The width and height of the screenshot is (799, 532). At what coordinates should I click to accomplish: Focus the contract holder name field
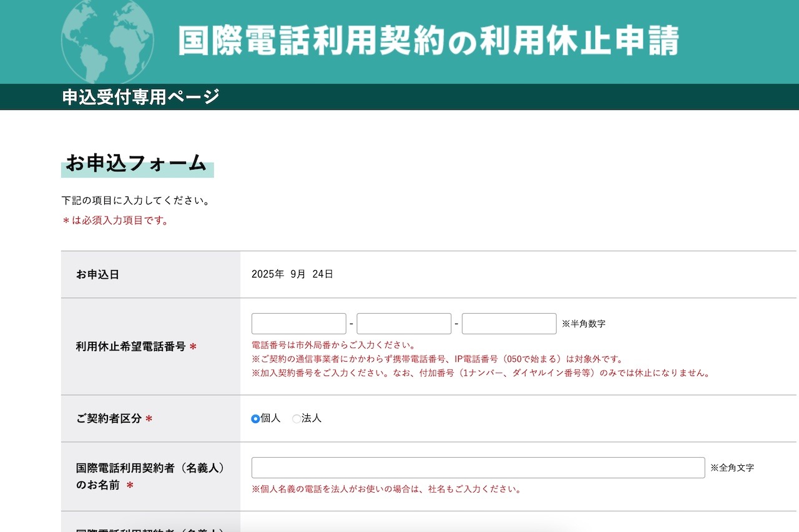pos(478,468)
